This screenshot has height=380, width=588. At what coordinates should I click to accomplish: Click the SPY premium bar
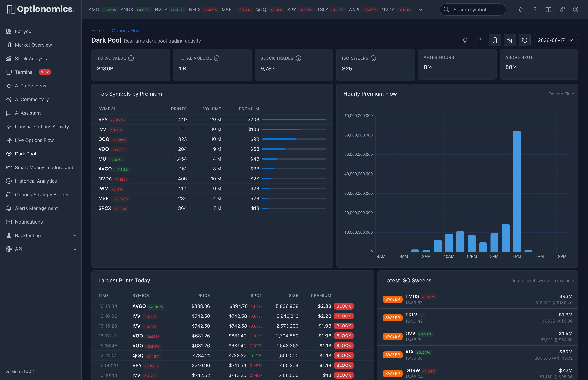(x=294, y=119)
